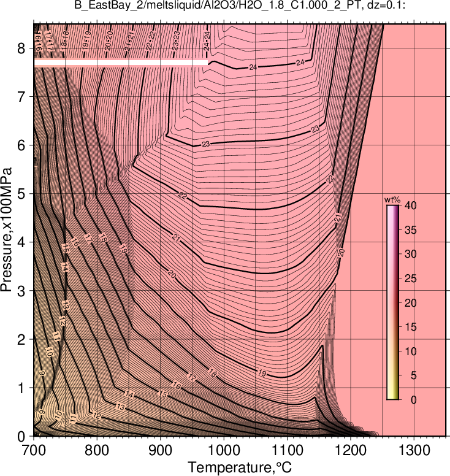The width and height of the screenshot is (450, 476).
Task: Click the wt% unit label above colorbar
Action: pyautogui.click(x=392, y=200)
